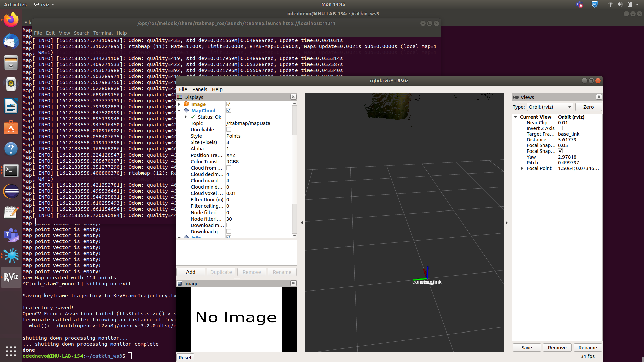The image size is (644, 362).
Task: Open the Panels menu in RViz
Action: click(199, 89)
